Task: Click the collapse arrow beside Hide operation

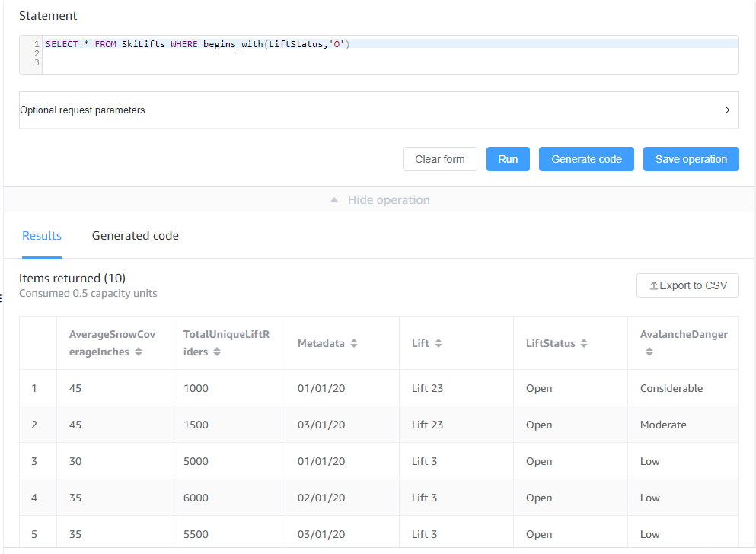Action: (x=333, y=199)
